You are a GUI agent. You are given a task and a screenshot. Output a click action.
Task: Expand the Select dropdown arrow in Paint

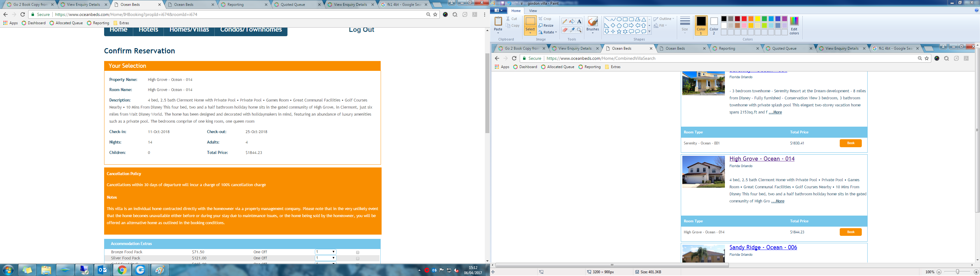coord(530,33)
